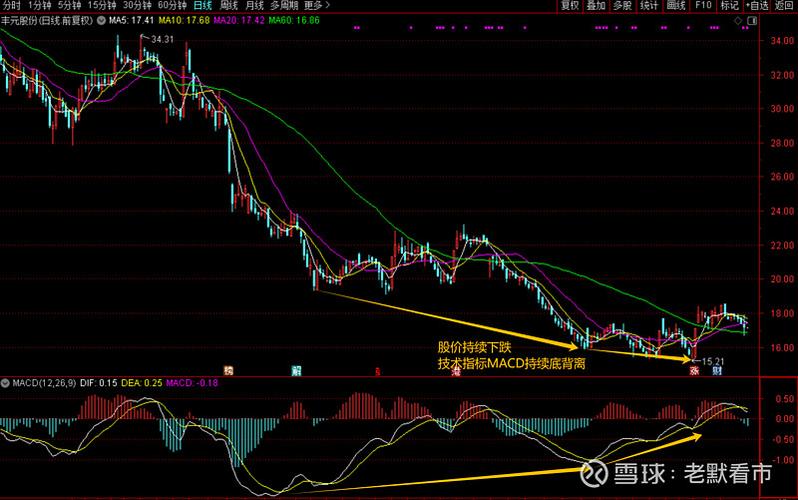Click the 34.31 high price marker
The width and height of the screenshot is (798, 500).
click(x=160, y=39)
